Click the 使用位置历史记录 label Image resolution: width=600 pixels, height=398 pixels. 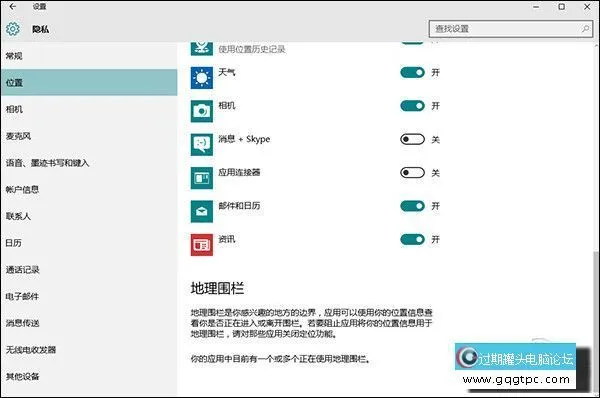point(252,49)
